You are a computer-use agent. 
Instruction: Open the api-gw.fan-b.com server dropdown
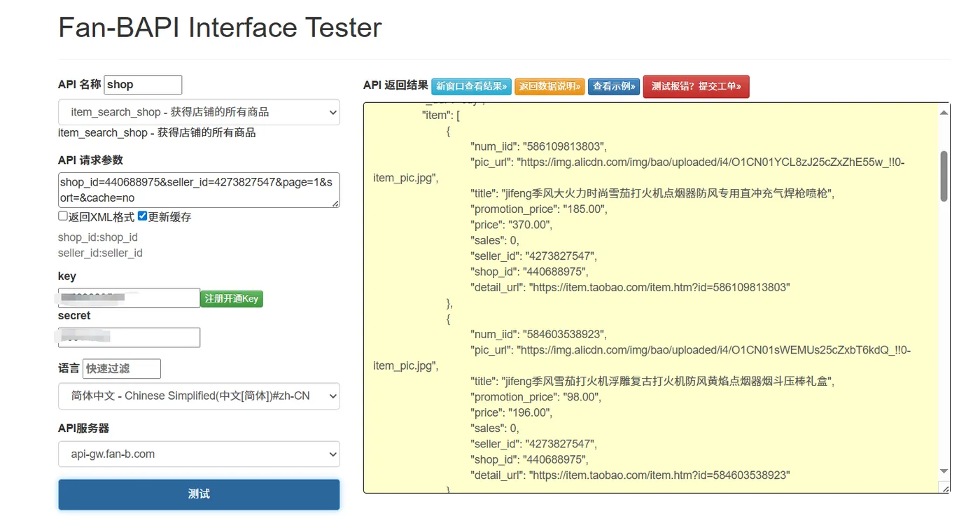coord(199,454)
